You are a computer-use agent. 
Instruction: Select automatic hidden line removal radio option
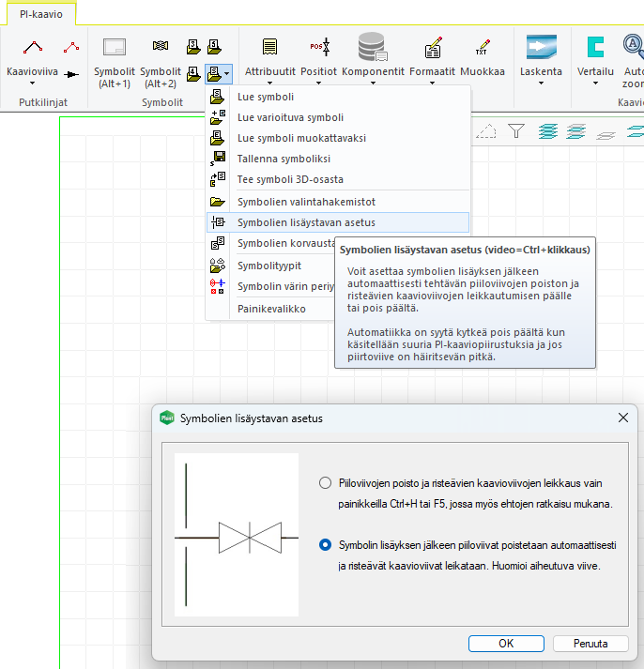point(326,544)
